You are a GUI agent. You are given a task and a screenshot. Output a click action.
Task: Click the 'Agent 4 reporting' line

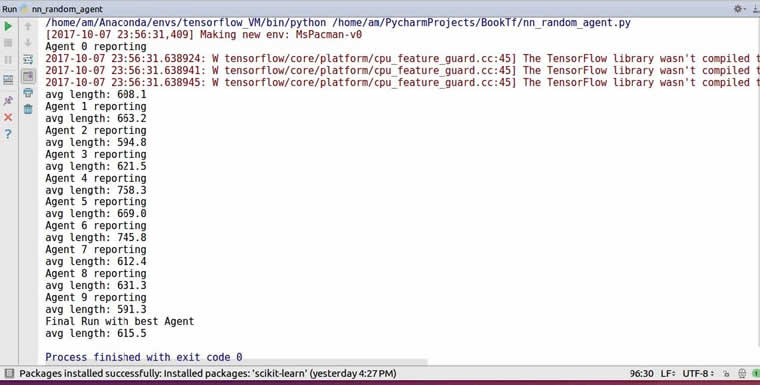[x=95, y=178]
